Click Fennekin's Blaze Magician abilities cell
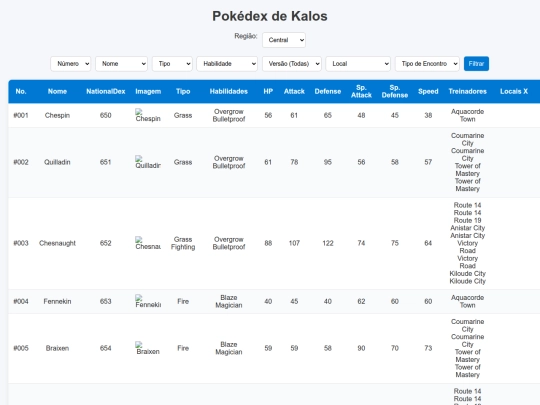This screenshot has height=405, width=540. (229, 301)
